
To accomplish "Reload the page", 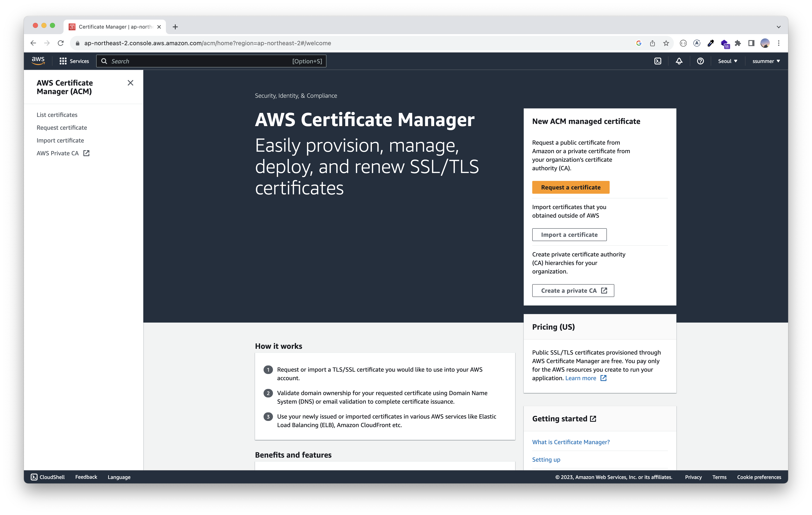I will coord(61,43).
